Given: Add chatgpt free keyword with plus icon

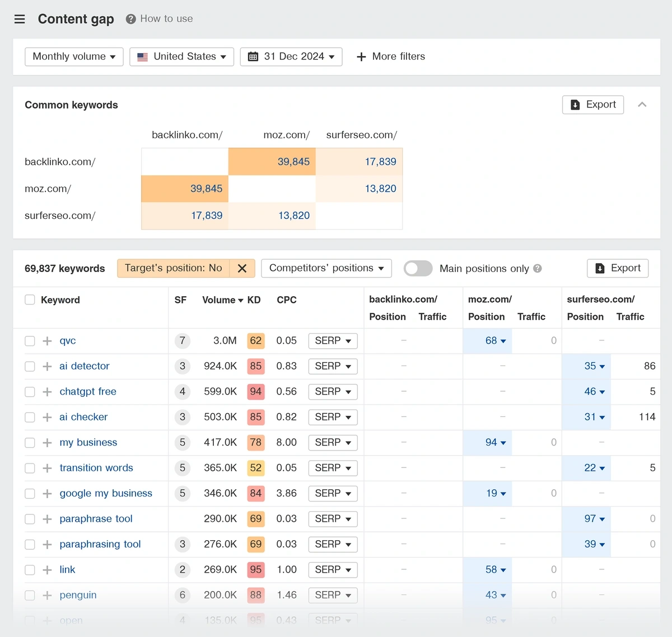Looking at the screenshot, I should point(47,392).
